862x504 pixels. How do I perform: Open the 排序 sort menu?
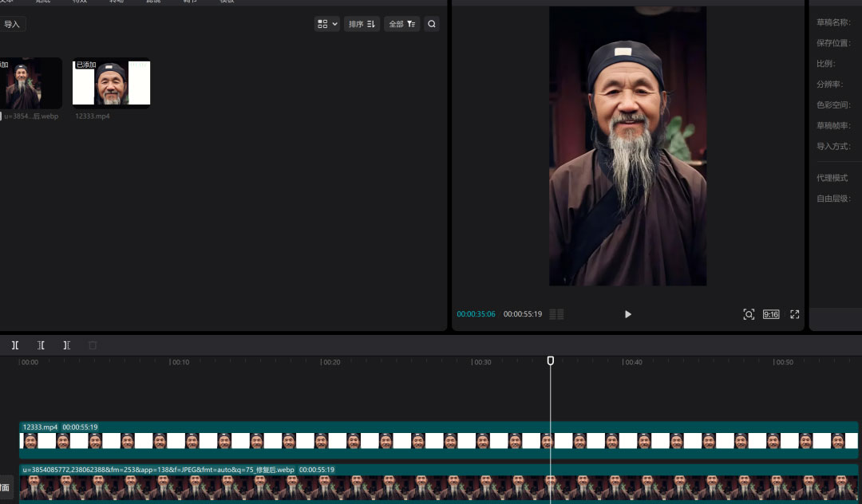click(x=362, y=24)
